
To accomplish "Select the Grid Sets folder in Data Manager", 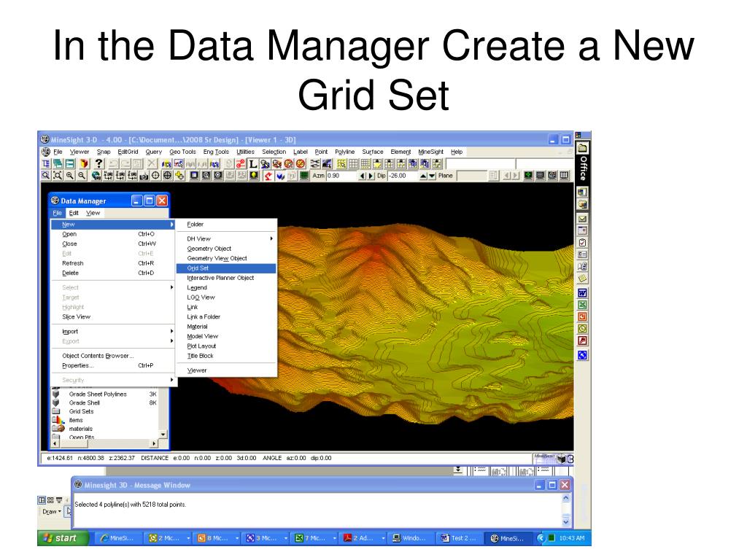I will coord(81,411).
